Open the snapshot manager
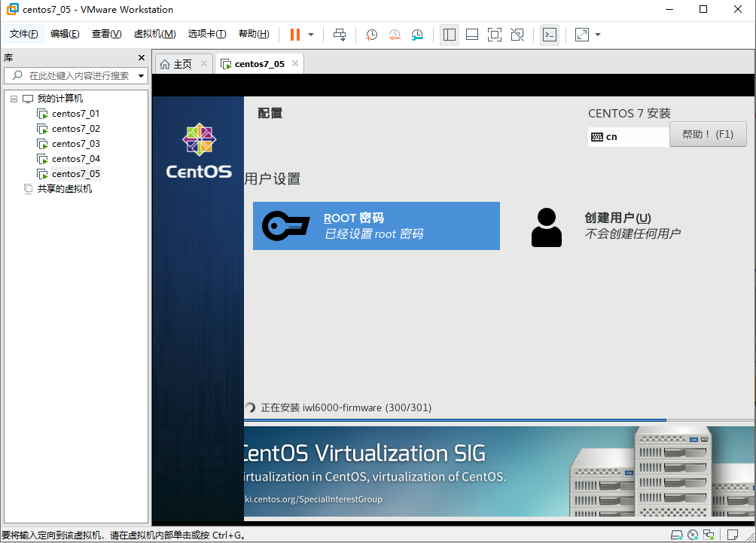 418,34
